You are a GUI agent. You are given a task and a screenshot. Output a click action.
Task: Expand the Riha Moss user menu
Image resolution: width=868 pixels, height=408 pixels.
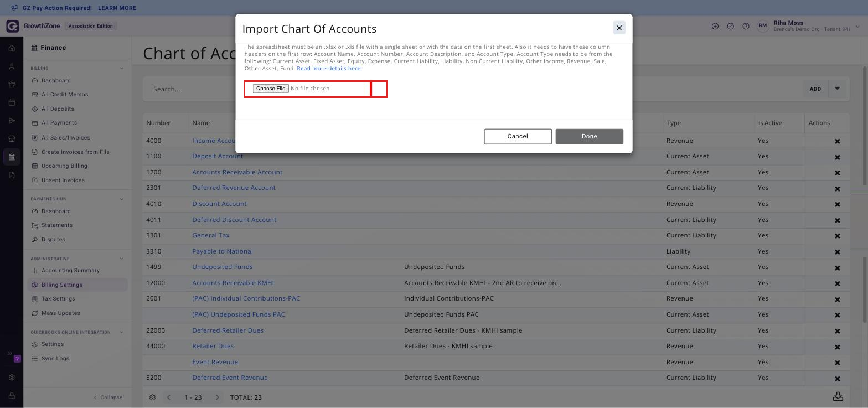[x=858, y=26]
